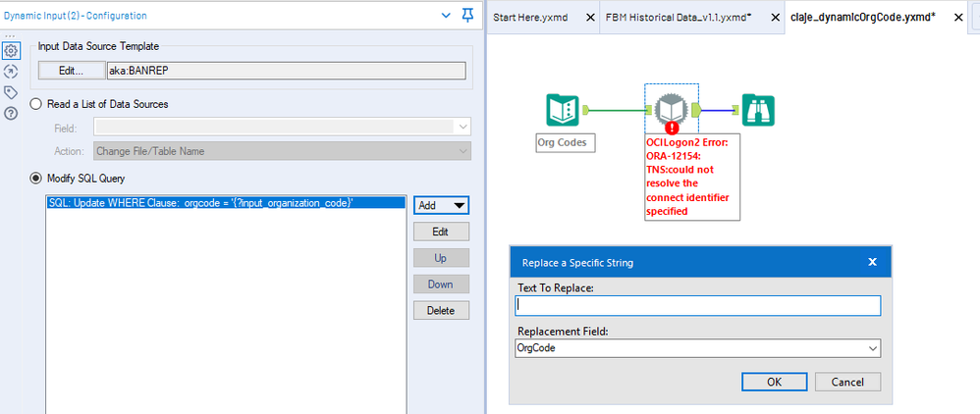Click the red error indicator on Dynamic Input
Image resolution: width=980 pixels, height=414 pixels.
tap(672, 128)
